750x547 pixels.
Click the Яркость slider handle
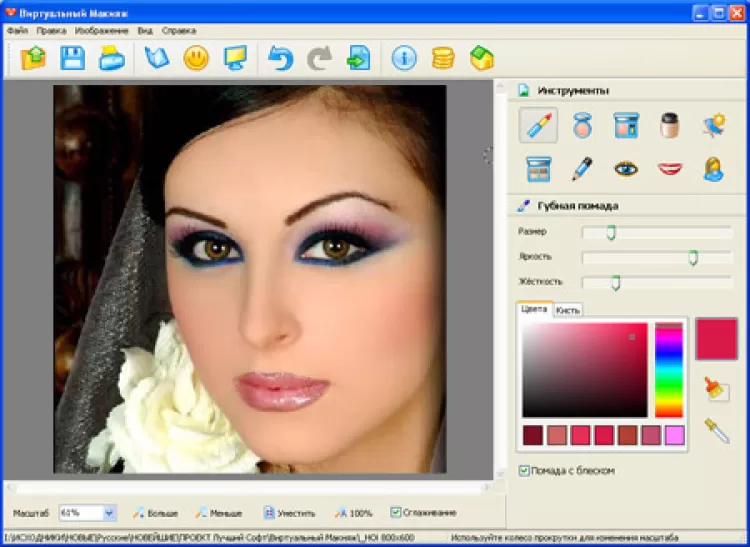tap(693, 257)
